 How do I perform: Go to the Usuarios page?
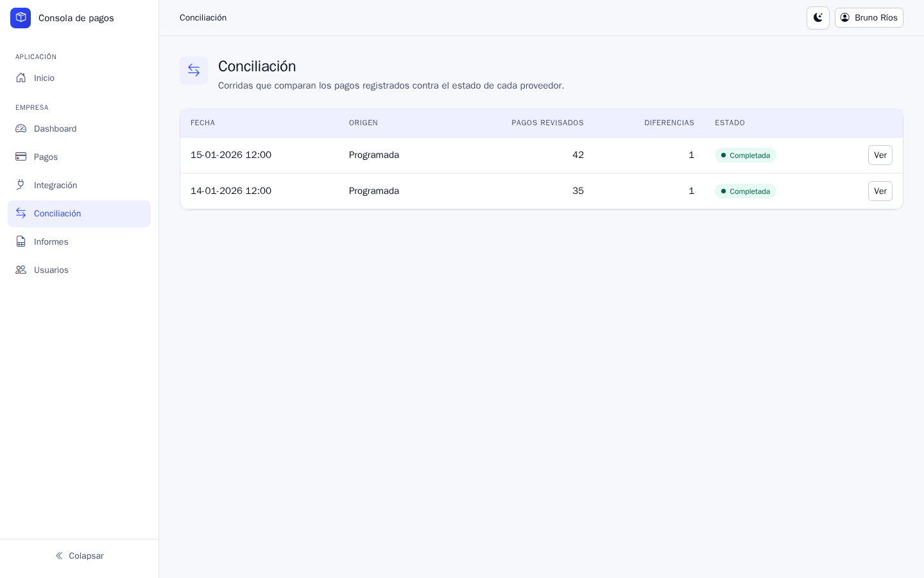[x=80, y=270]
